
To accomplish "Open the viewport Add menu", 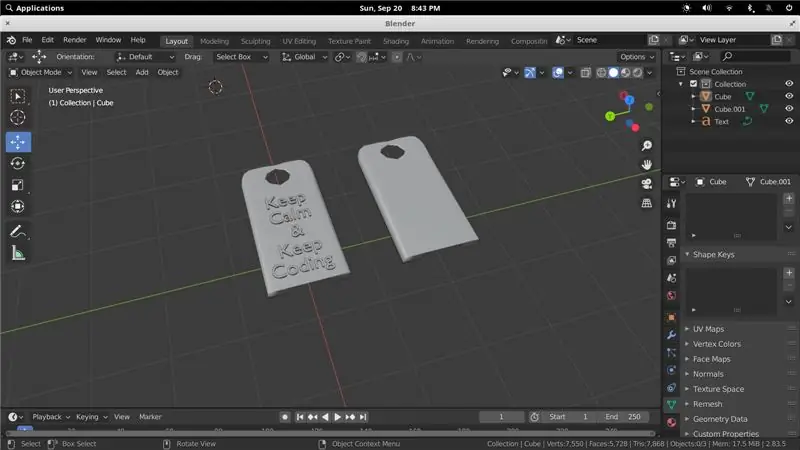I will tap(142, 72).
